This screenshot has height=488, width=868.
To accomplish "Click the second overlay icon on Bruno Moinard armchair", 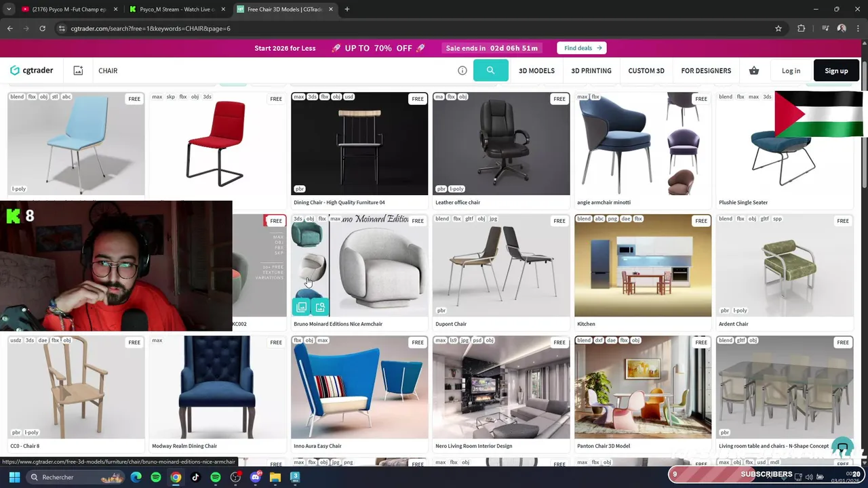I will [320, 308].
